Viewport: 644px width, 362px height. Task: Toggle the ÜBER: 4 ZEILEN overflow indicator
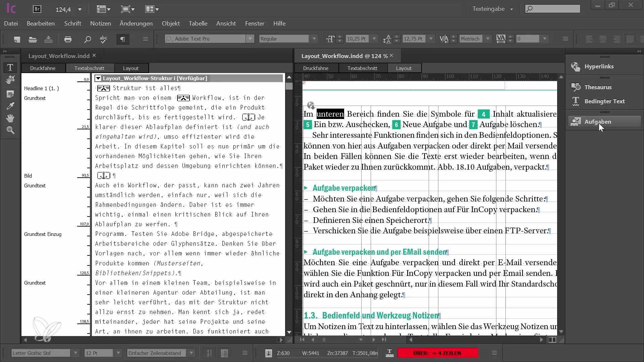(x=437, y=353)
